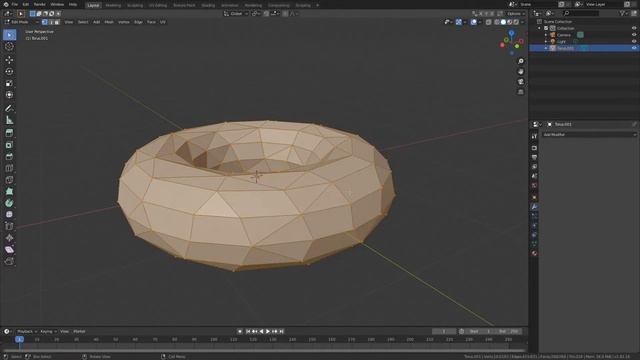Select the Scale tool
This screenshot has height=360, width=640.
coord(9,83)
